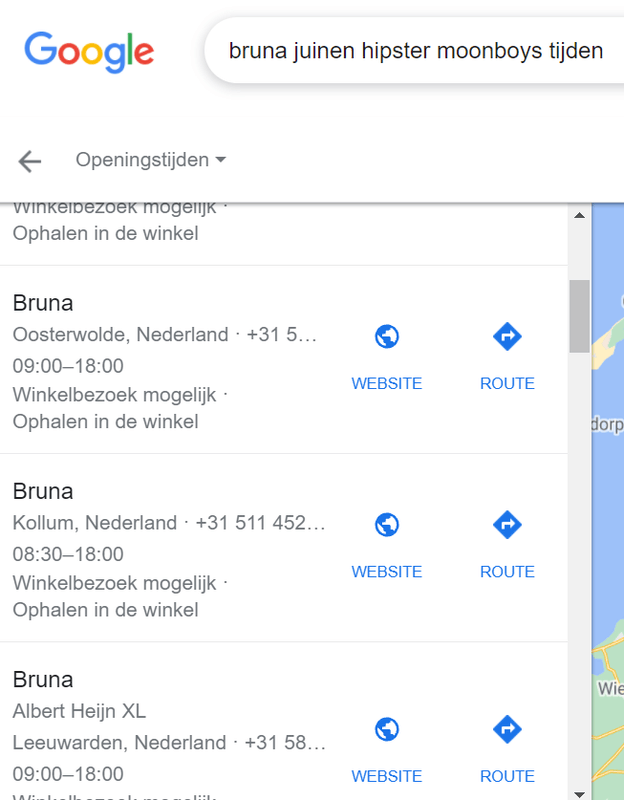Screen dimensions: 624x800
Task: Select the website globe icon for Bruna Kollum
Action: click(x=387, y=524)
